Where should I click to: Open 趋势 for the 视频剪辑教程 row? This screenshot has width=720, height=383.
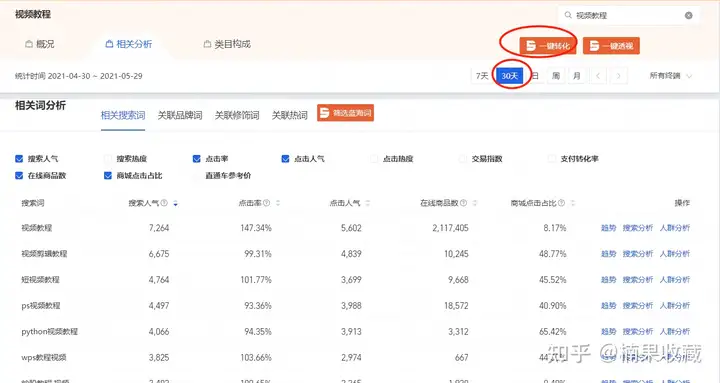point(608,253)
